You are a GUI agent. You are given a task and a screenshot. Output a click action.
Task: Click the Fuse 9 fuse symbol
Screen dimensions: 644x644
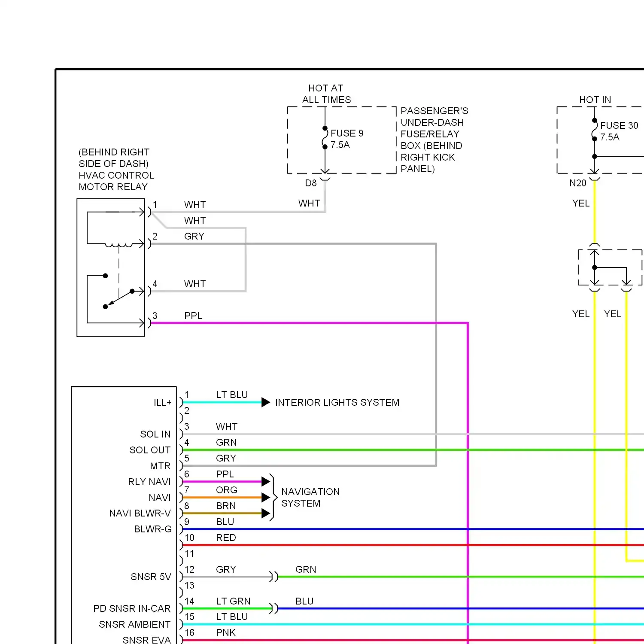[x=325, y=137]
